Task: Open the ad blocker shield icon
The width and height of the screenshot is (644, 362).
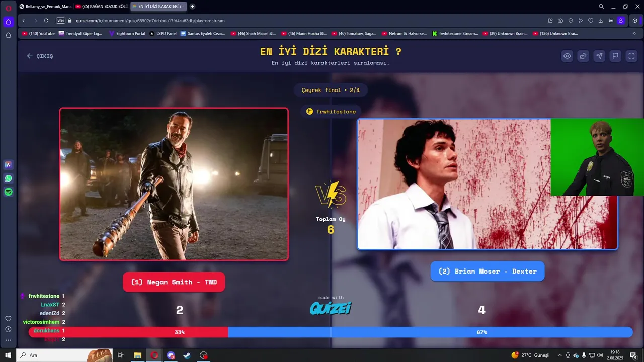Action: tap(571, 21)
